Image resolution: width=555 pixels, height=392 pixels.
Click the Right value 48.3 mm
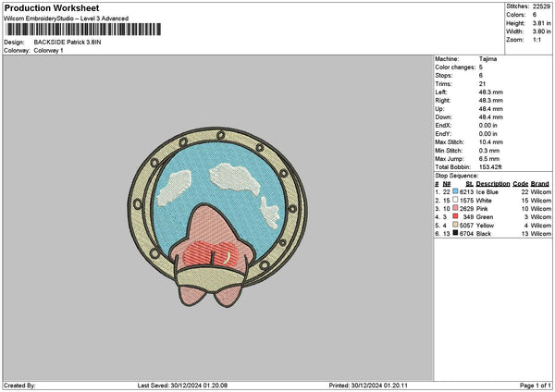tap(490, 101)
